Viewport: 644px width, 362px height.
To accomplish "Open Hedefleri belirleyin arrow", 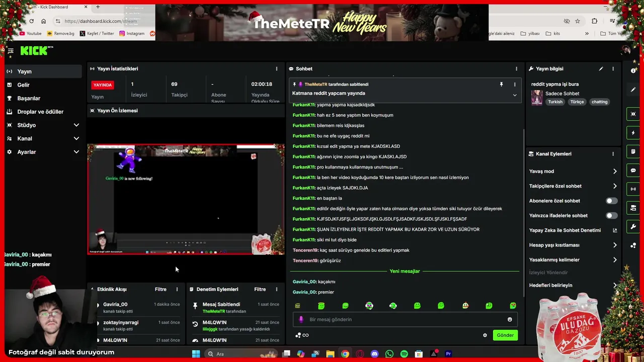I will tap(615, 286).
